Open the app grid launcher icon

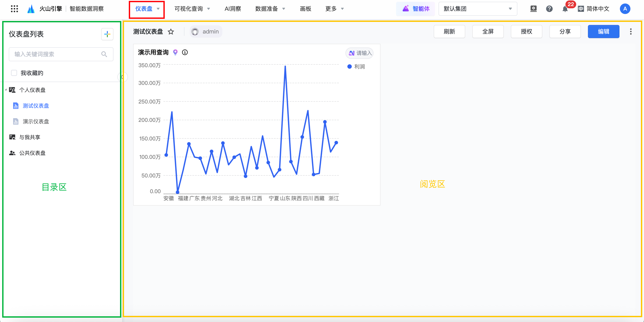(x=14, y=9)
